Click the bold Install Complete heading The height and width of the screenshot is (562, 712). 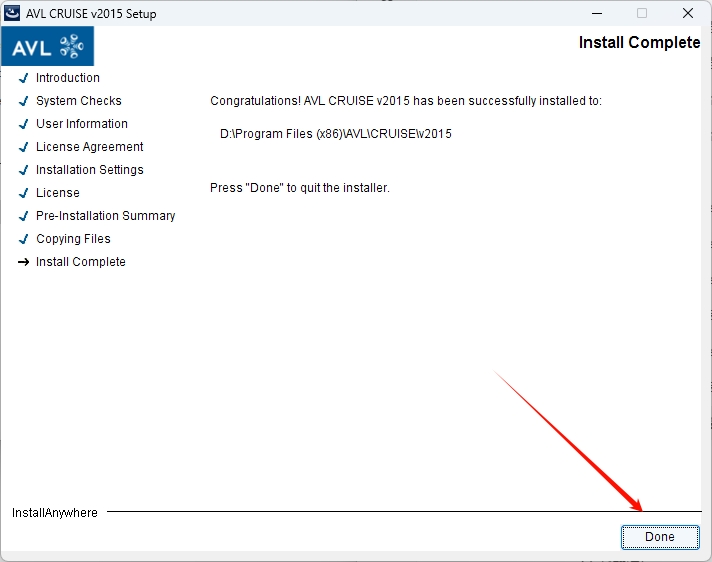[x=639, y=43]
